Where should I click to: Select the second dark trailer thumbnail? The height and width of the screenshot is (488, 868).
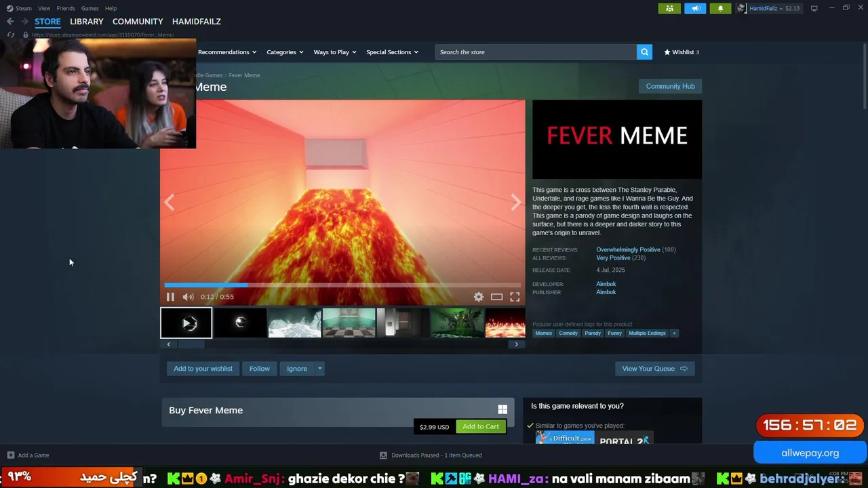click(240, 323)
